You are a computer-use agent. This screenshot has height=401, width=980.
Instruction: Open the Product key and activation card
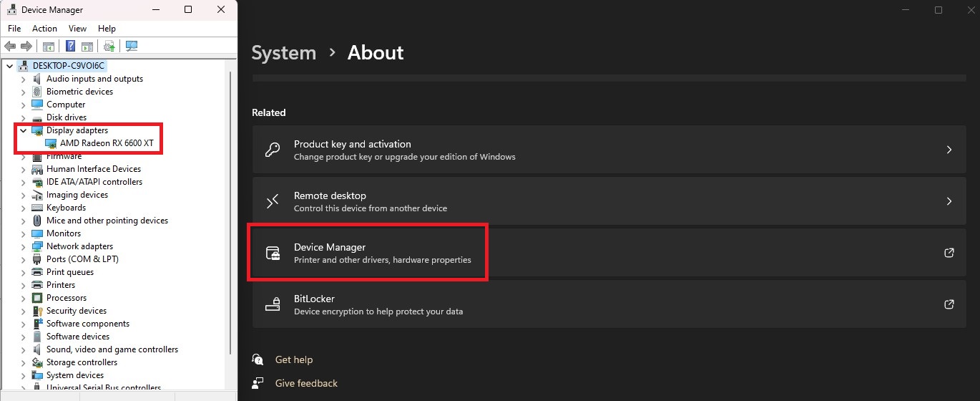click(609, 150)
